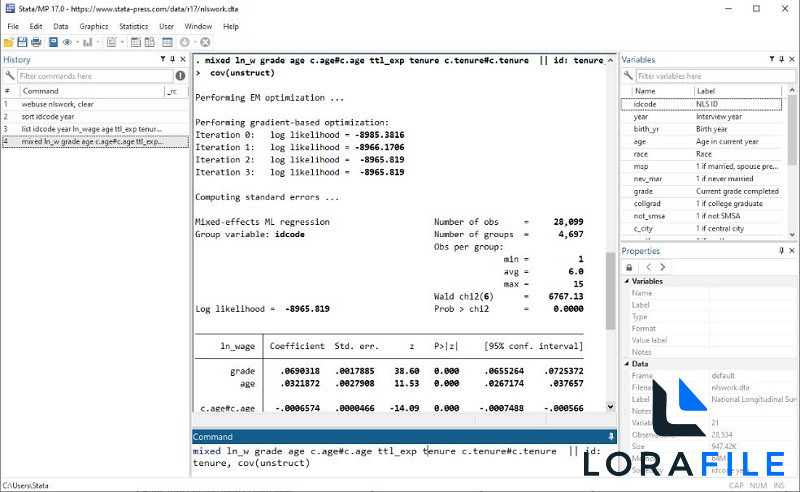800x492 pixels.
Task: Pin the Variables panel
Action: (x=782, y=59)
